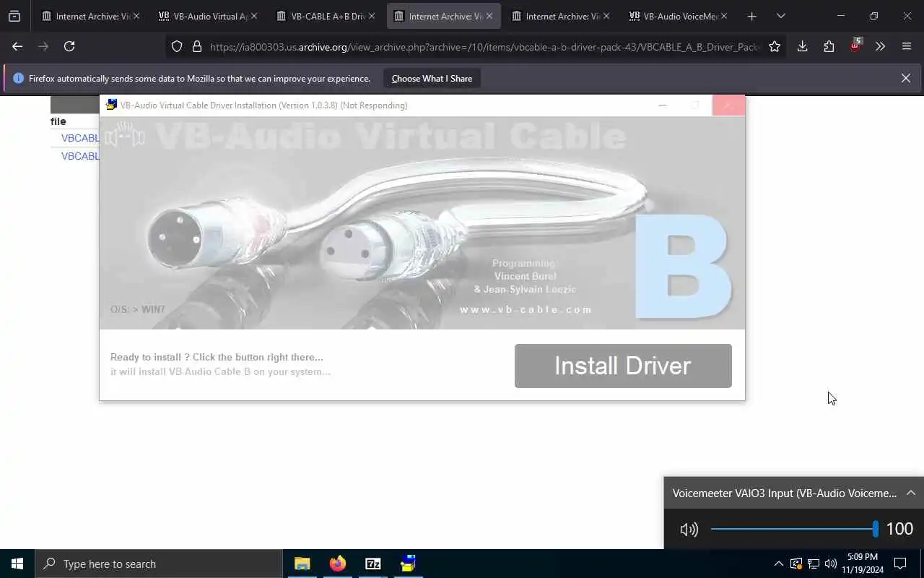This screenshot has width=924, height=578.
Task: Close the VB-CABLE A+B Driver tab
Action: 372,16
